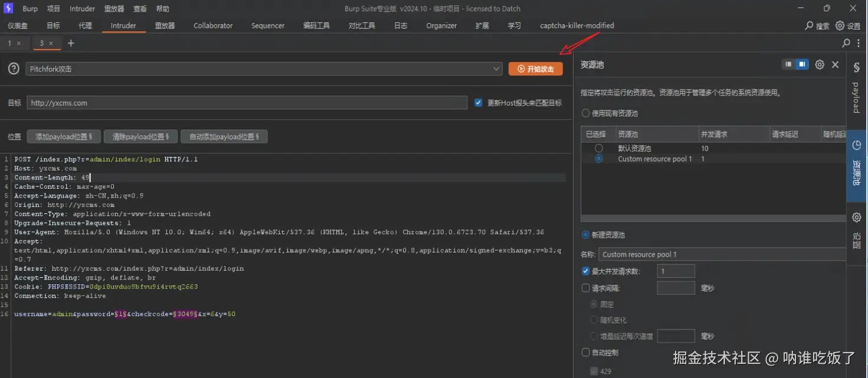Open the 帮助 menu
This screenshot has height=378, width=868.
(x=163, y=9)
